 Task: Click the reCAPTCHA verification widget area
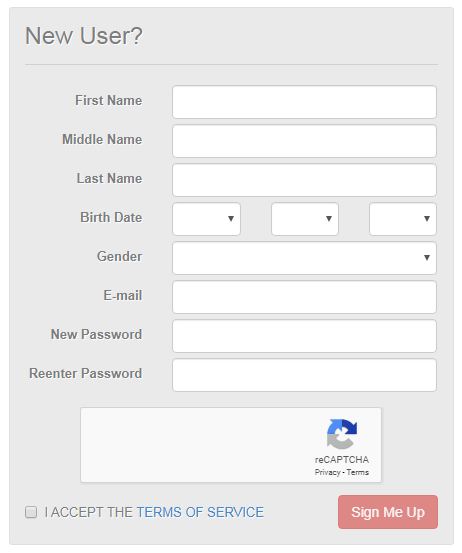click(231, 445)
